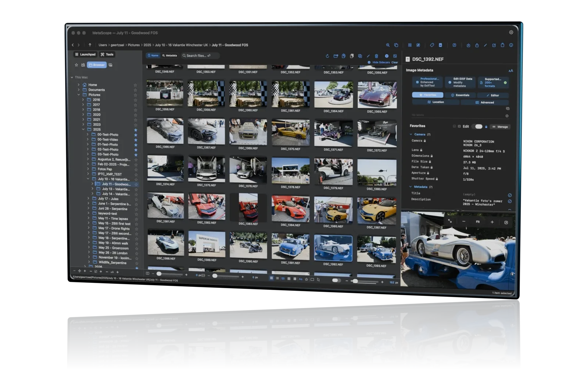
Task: Click the share/export (up arrow) icon
Action: 477,45
